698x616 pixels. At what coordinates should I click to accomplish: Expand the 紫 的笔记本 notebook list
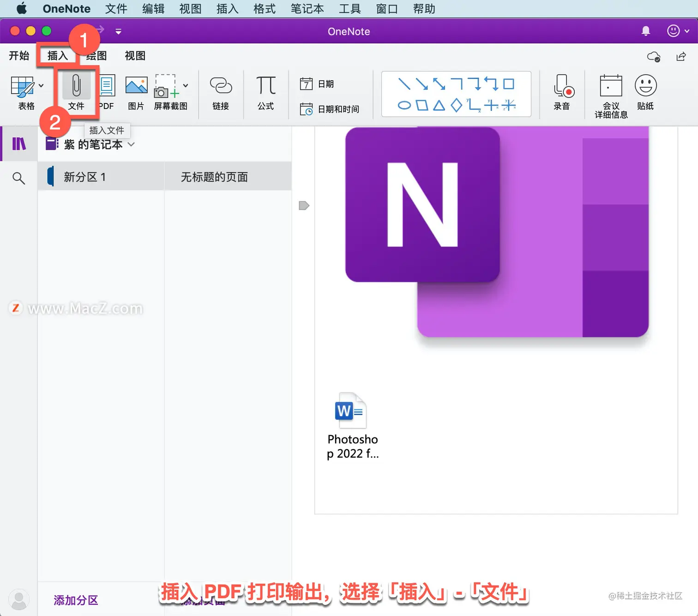click(132, 145)
